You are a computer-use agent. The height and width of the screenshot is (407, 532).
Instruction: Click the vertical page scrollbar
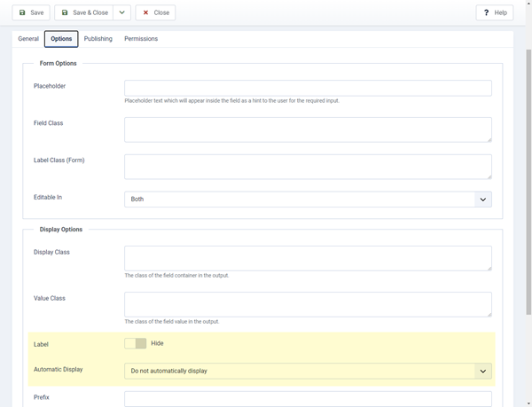point(528,177)
